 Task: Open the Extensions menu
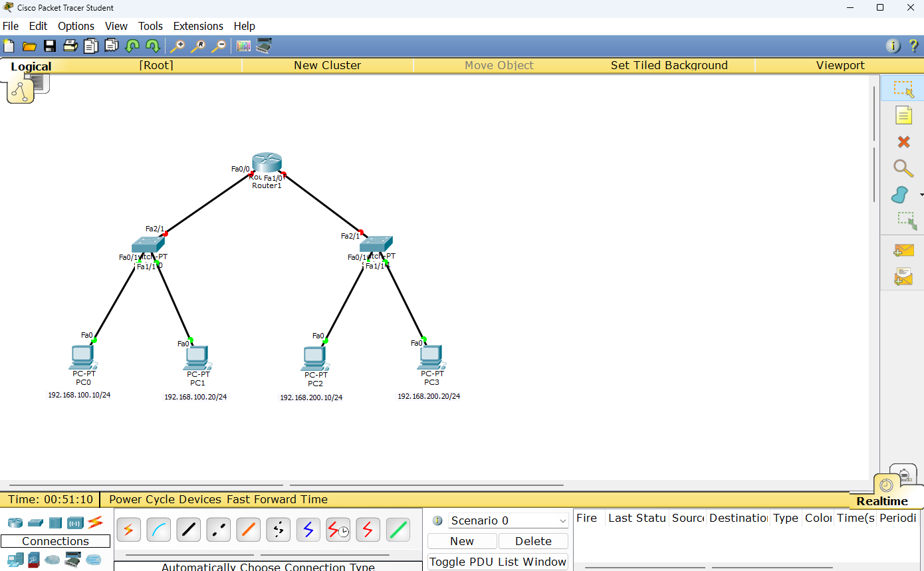(x=198, y=26)
